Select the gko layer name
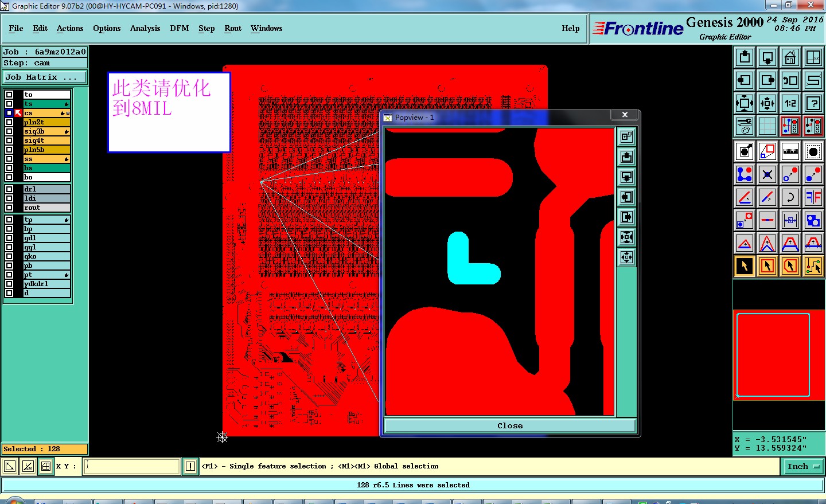This screenshot has height=504, width=826. (46, 256)
